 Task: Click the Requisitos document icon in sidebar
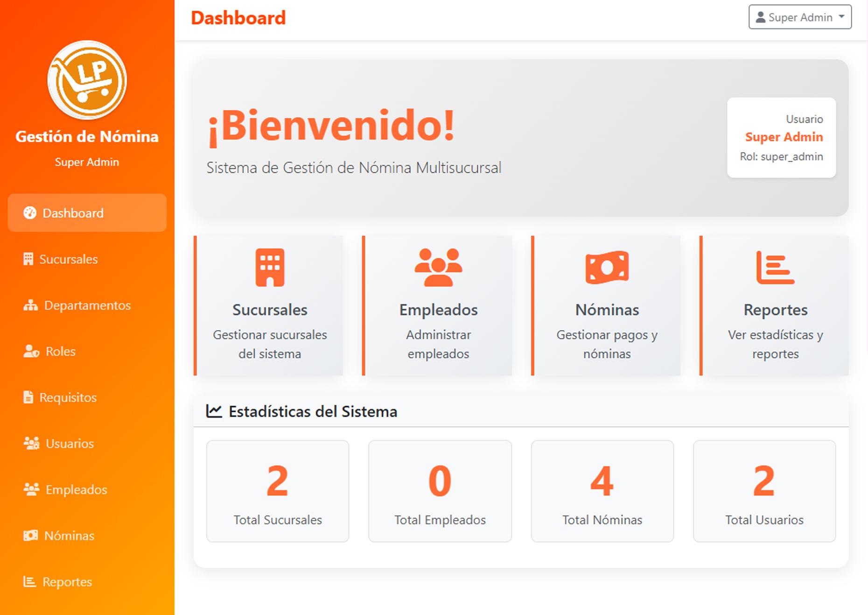pyautogui.click(x=28, y=397)
